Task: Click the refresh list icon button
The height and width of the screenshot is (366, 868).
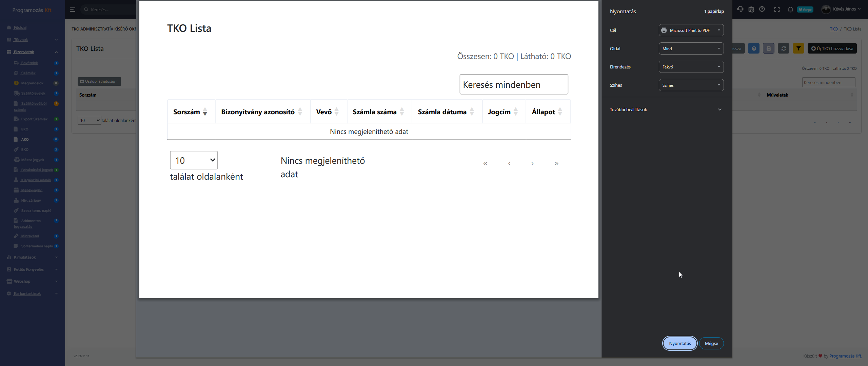Action: 784,48
